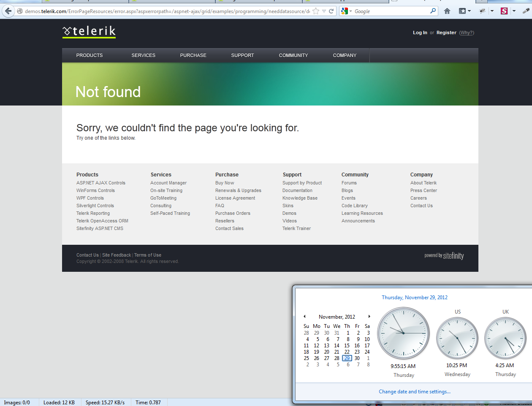Open Knowledge Base link
The height and width of the screenshot is (406, 532).
[x=300, y=198]
